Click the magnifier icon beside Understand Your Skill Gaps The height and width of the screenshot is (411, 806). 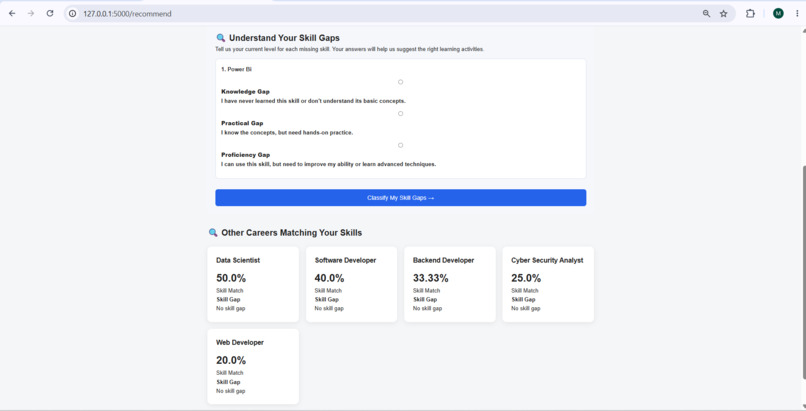221,38
